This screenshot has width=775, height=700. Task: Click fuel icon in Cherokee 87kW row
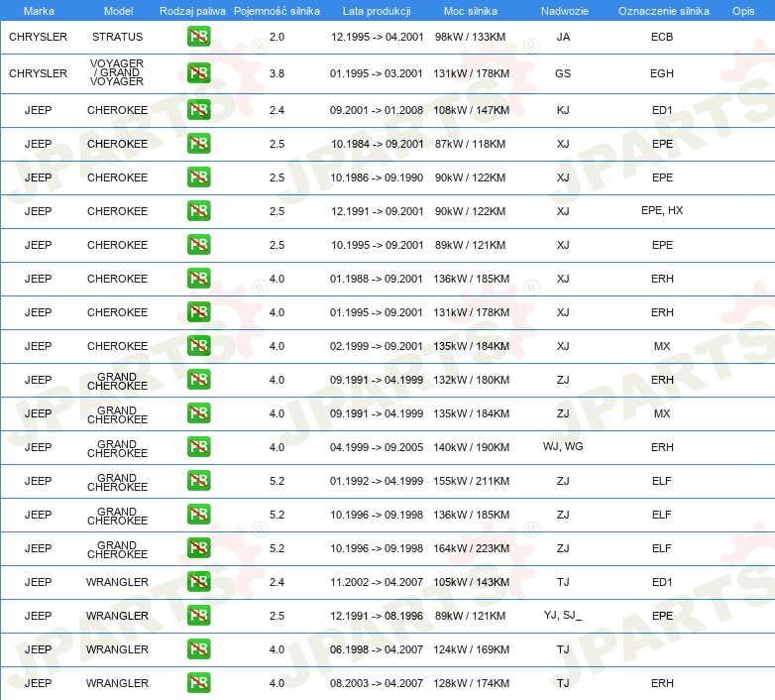coord(198,144)
